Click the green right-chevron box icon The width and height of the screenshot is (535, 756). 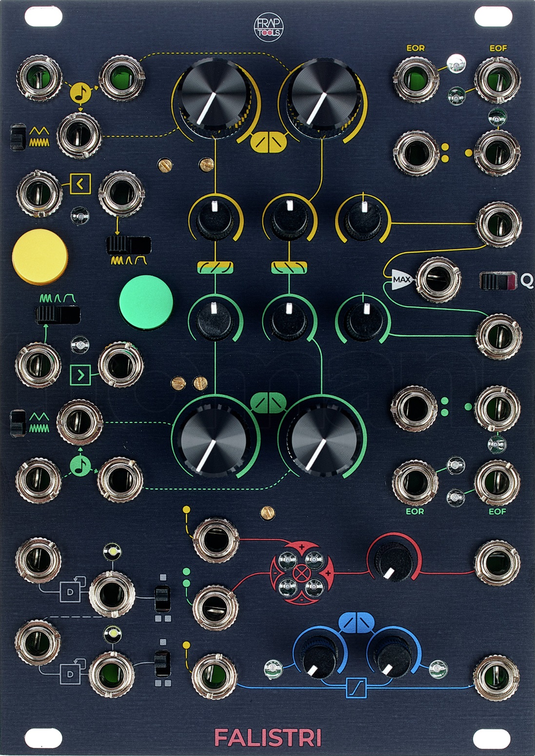80,375
